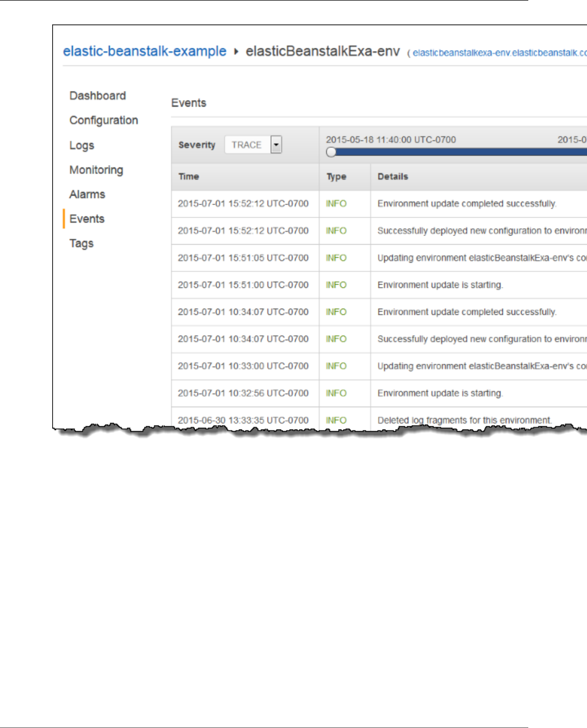
Task: Click INFO type in the 15:51:05 row
Action: [336, 258]
